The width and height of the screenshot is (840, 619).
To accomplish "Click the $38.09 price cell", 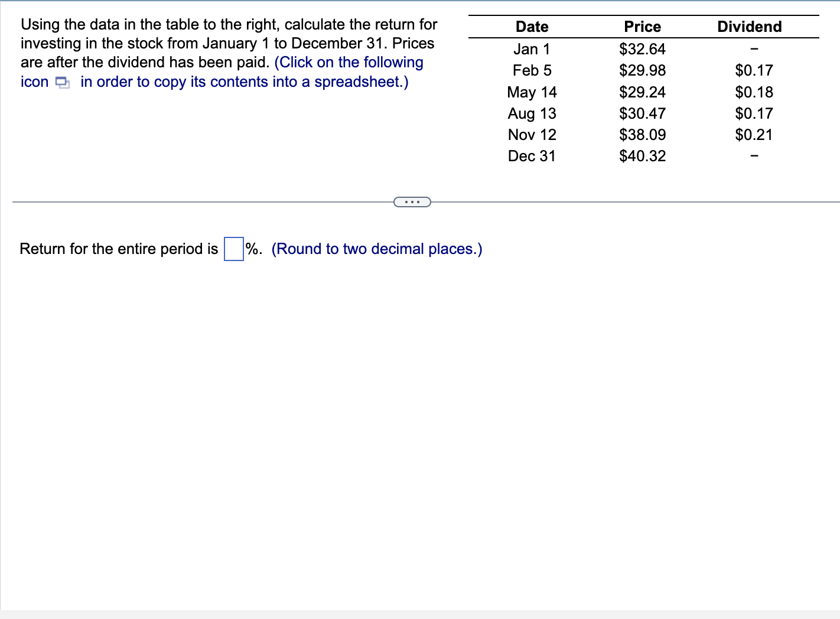I will coord(643,135).
